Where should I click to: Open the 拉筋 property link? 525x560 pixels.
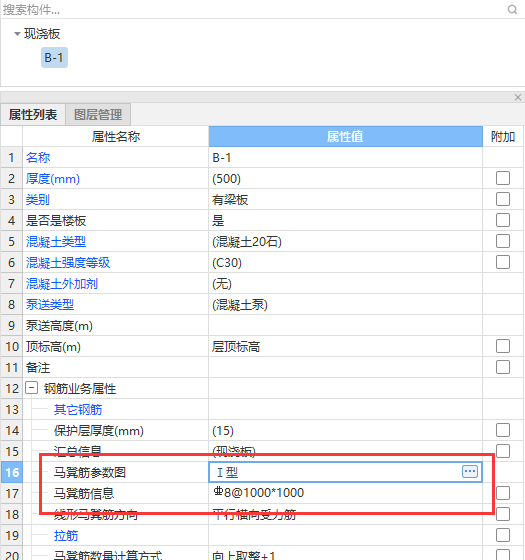tap(66, 536)
